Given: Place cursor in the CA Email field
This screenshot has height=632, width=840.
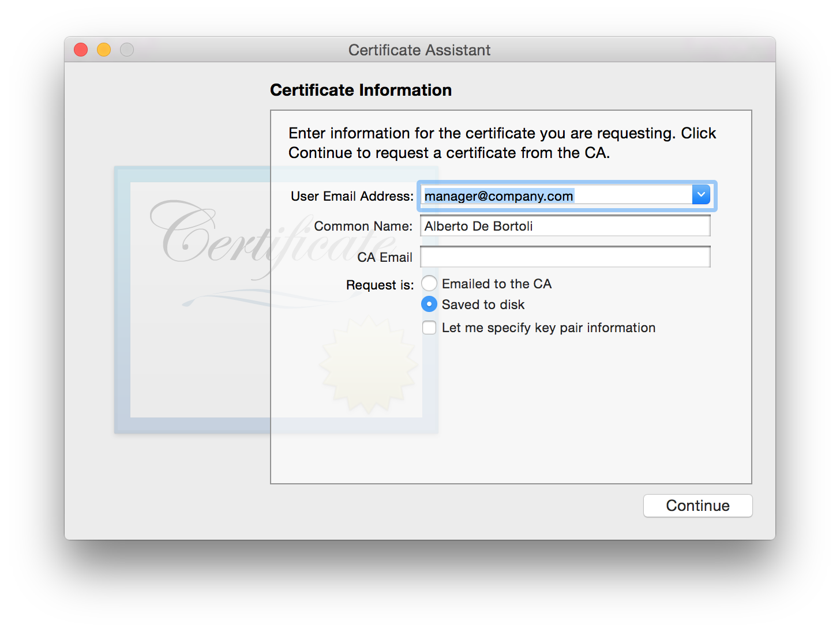Looking at the screenshot, I should coord(564,257).
